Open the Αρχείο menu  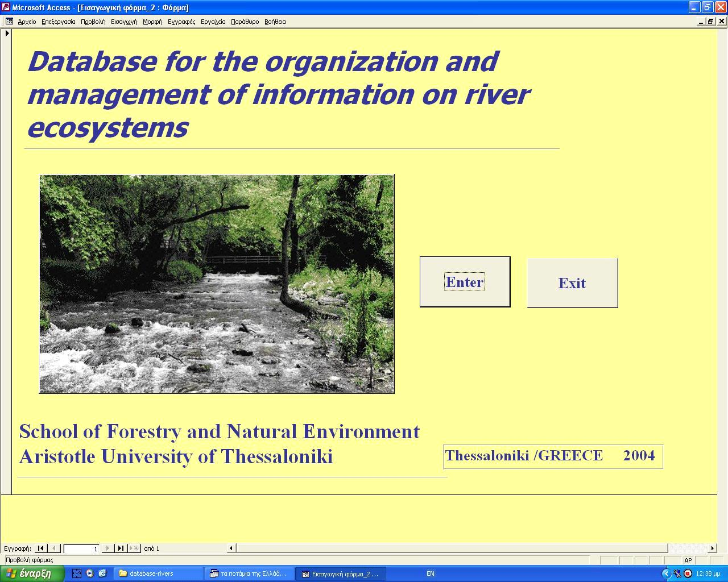pos(27,22)
